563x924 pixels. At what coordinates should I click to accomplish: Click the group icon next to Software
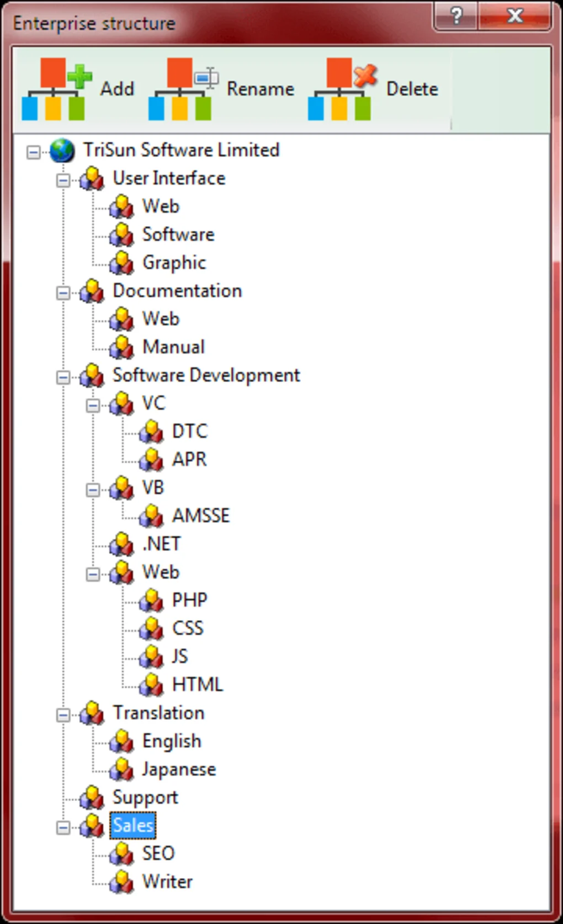point(121,235)
